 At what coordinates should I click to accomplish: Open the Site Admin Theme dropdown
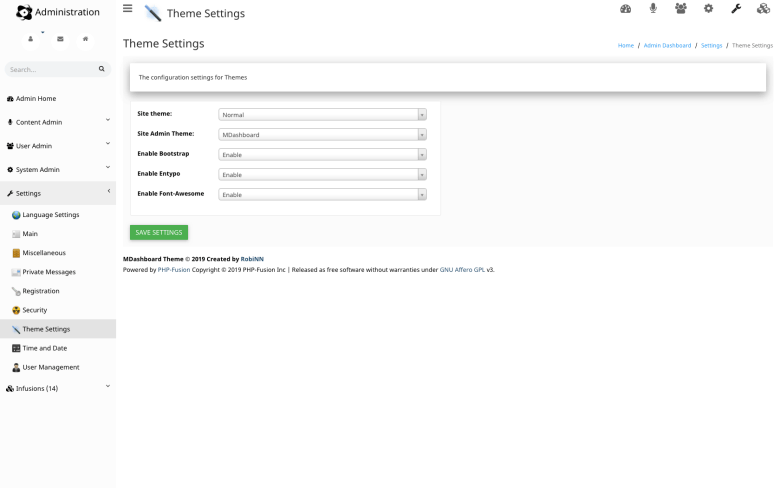tap(322, 135)
